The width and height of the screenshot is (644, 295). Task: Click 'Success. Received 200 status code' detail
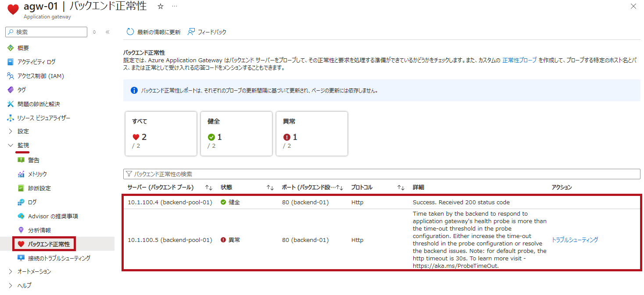coord(461,202)
